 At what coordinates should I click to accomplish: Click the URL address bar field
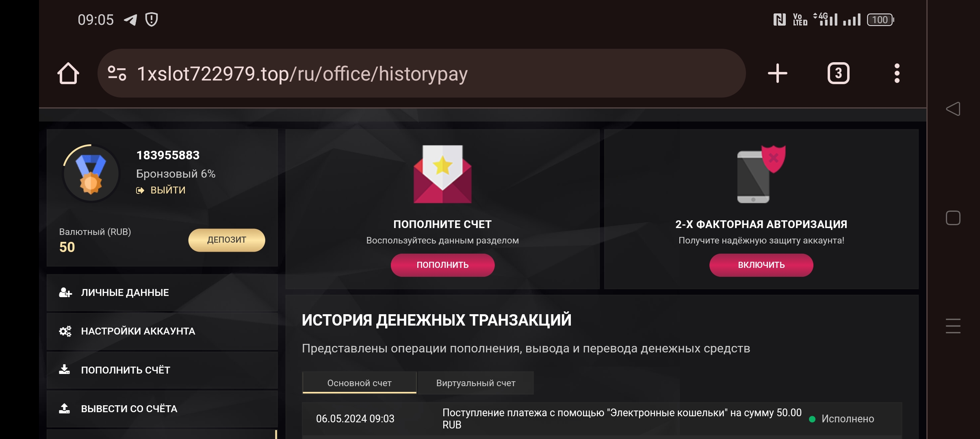click(x=421, y=74)
